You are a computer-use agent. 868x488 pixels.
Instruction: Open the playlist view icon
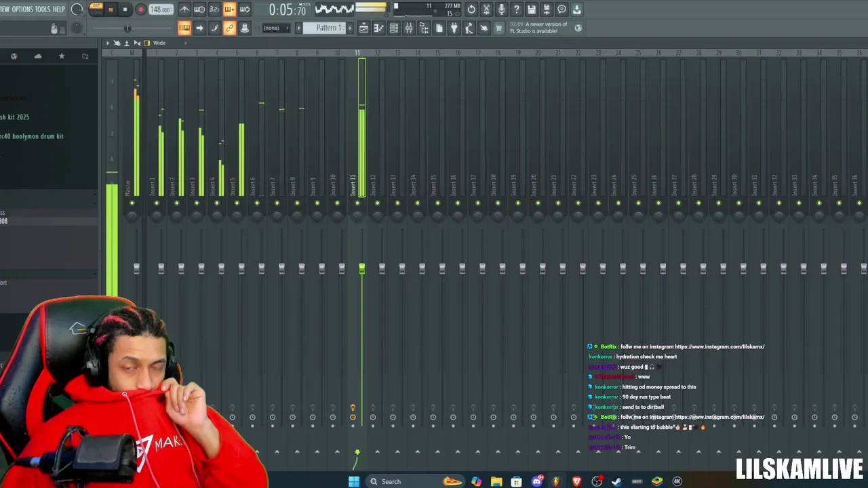point(363,28)
